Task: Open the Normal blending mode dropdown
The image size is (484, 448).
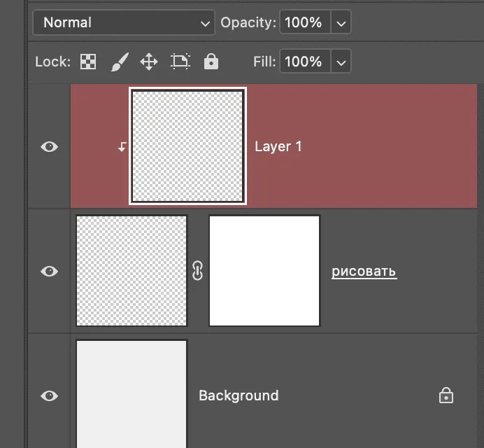Action: (x=124, y=22)
